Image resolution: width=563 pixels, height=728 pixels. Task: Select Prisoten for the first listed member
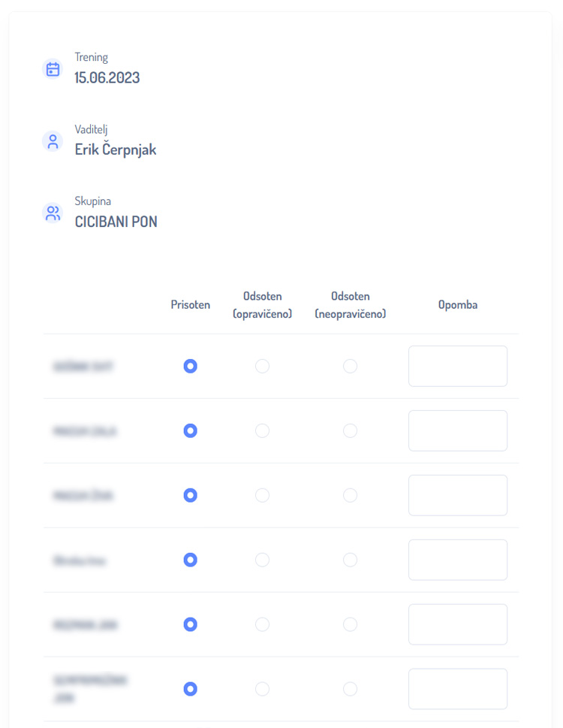(x=191, y=366)
